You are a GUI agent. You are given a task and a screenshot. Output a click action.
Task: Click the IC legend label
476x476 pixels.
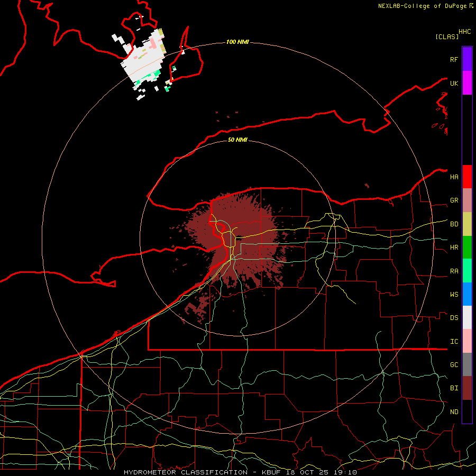coord(454,342)
